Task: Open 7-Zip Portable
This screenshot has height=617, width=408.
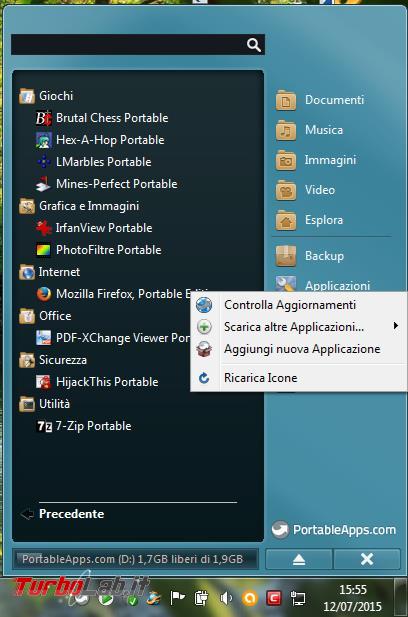Action: point(84,426)
